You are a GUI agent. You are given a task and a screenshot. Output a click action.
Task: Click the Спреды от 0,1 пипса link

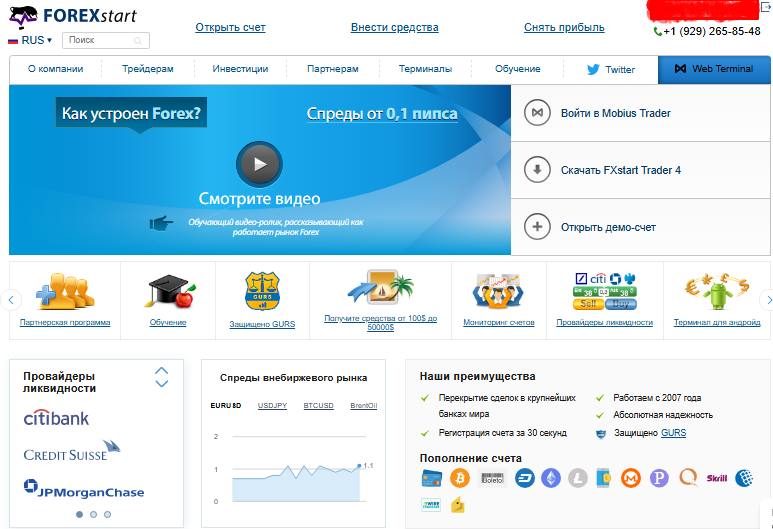point(382,114)
